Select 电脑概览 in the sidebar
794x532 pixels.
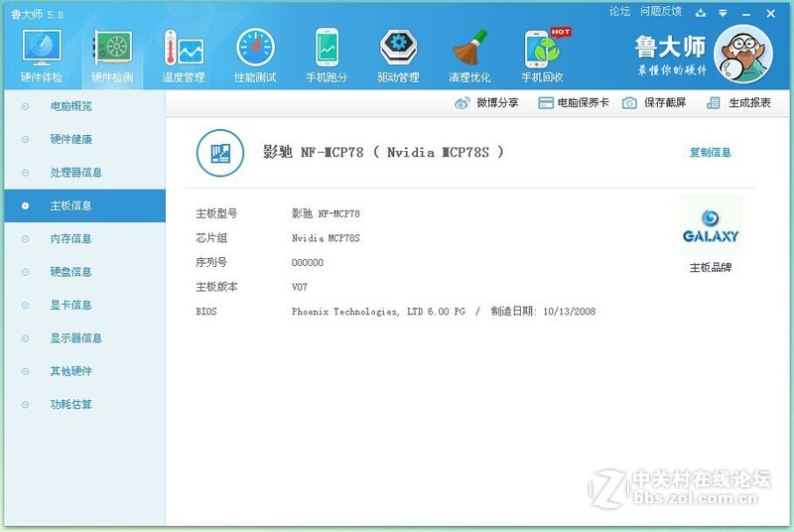click(84, 106)
